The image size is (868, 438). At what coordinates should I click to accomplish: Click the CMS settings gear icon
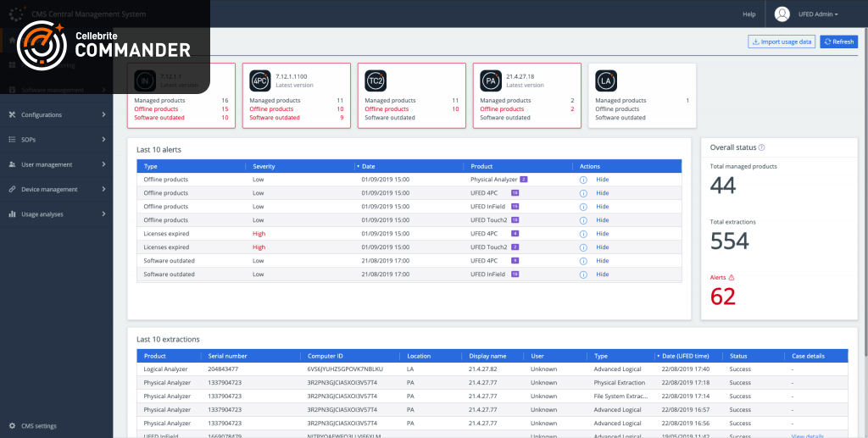tap(12, 426)
